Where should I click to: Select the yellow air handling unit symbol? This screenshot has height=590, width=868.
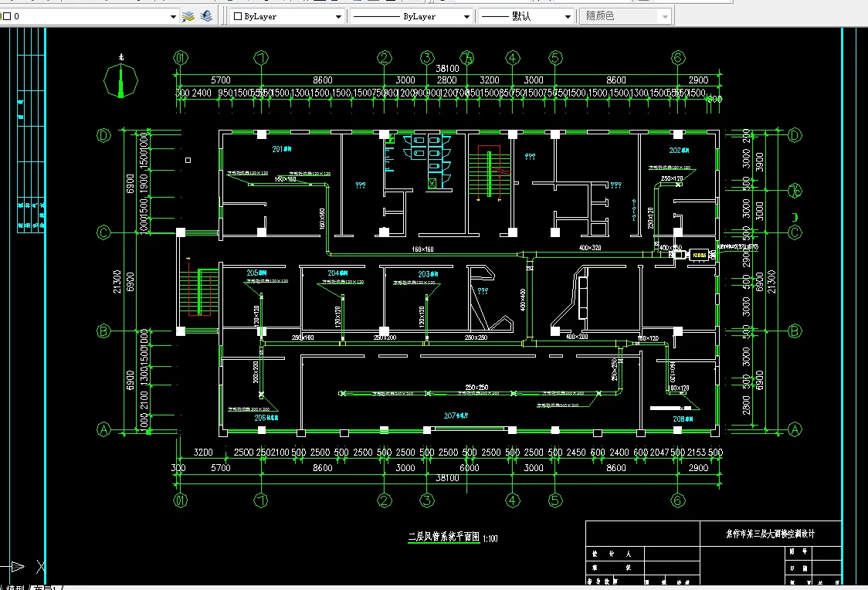pos(699,255)
